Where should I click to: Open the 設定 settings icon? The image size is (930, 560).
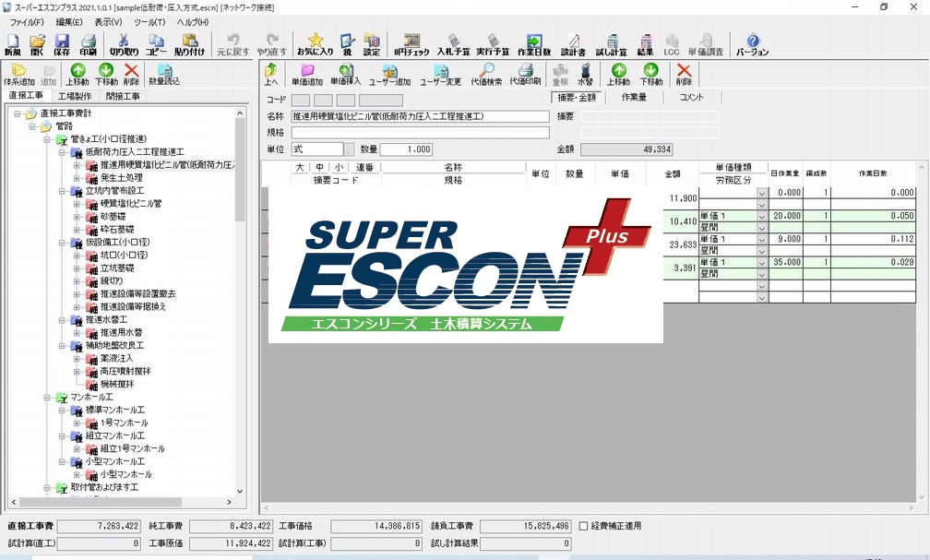(x=372, y=45)
